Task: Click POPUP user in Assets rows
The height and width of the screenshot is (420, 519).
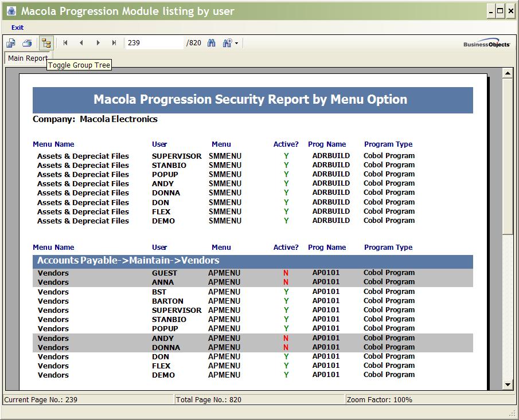Action: coord(165,175)
